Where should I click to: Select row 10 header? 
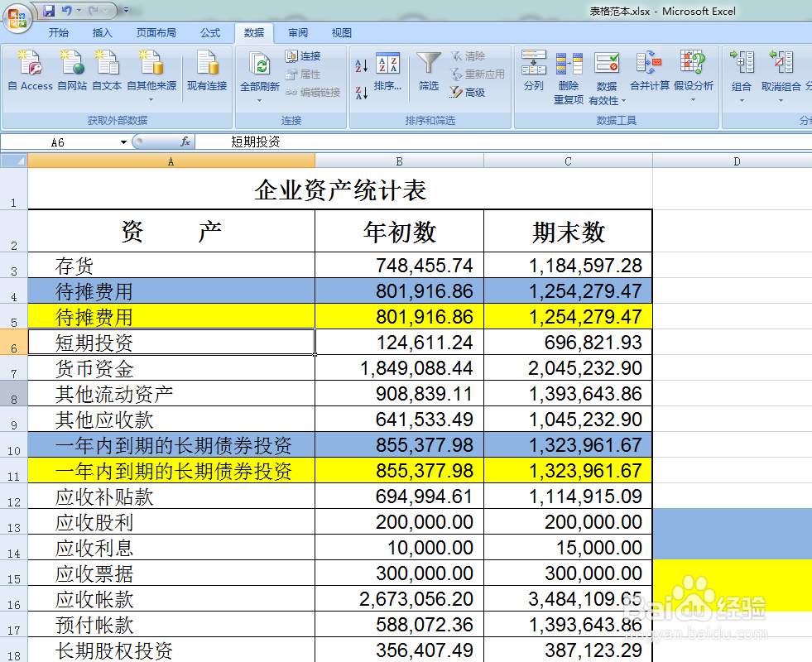[x=14, y=444]
